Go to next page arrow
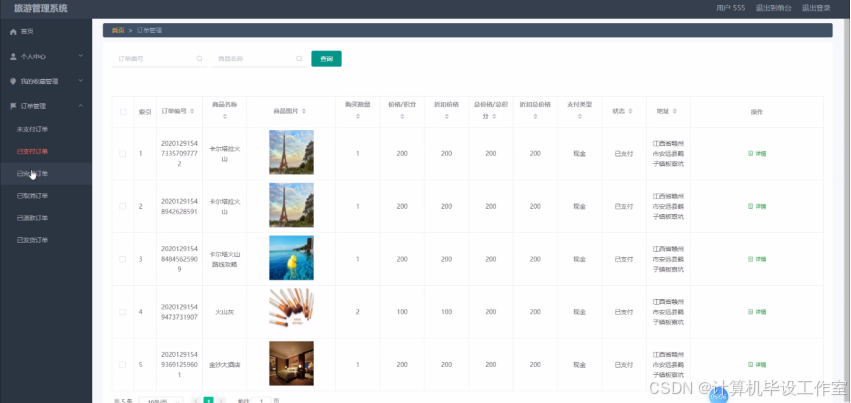851x403 pixels. (x=220, y=400)
